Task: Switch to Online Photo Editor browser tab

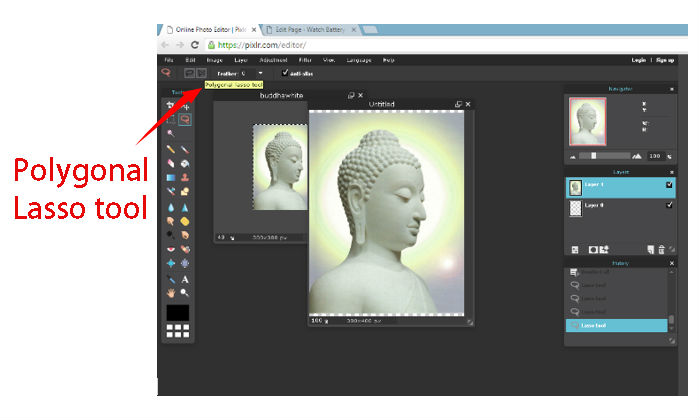Action: (x=210, y=29)
